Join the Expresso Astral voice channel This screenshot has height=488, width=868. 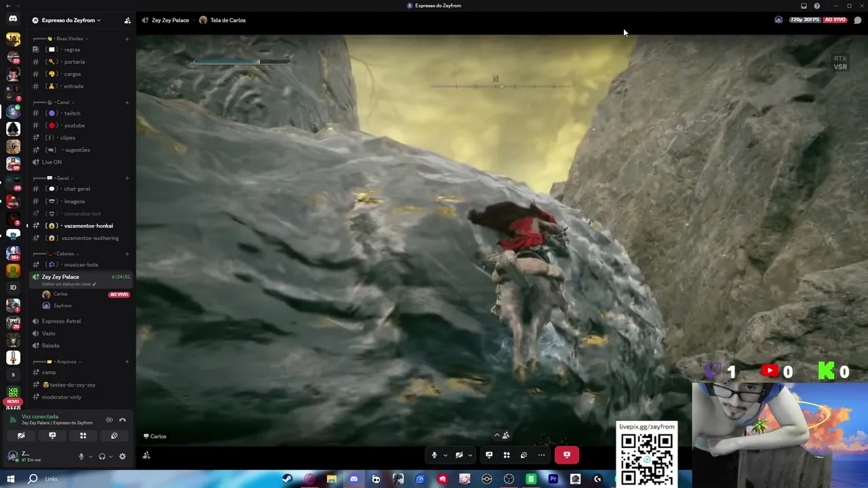(x=81, y=321)
